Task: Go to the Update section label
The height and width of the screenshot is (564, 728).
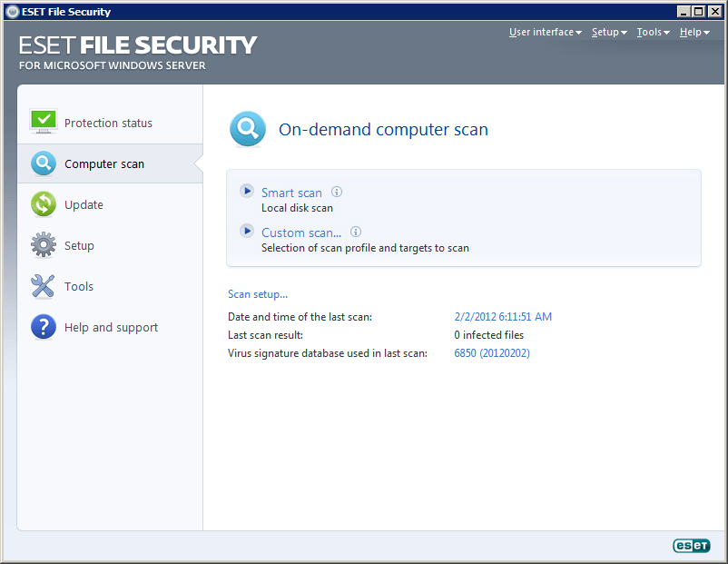Action: (84, 205)
